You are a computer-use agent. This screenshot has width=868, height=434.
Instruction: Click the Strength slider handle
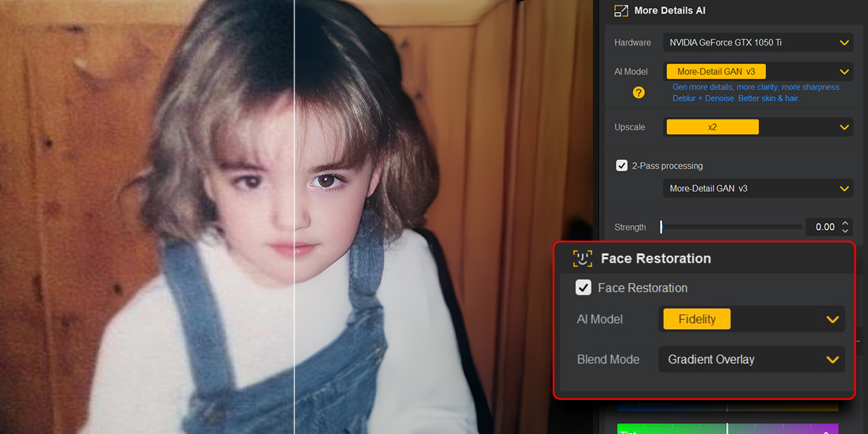660,226
